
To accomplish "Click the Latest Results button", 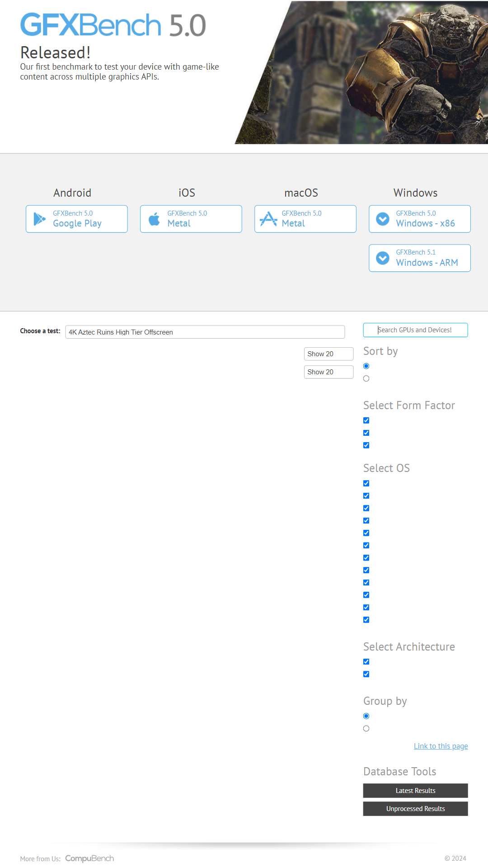I will tap(415, 791).
